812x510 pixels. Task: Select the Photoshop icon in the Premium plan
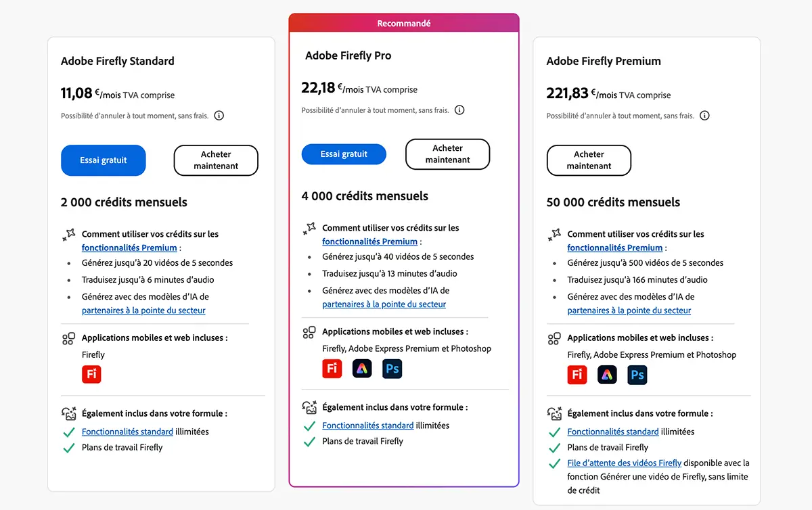pos(637,375)
